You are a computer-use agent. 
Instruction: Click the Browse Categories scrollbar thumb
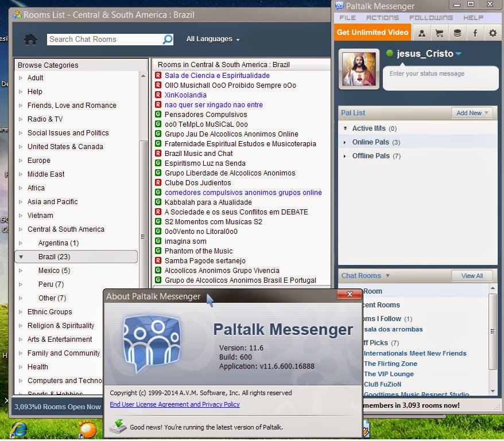(x=143, y=237)
